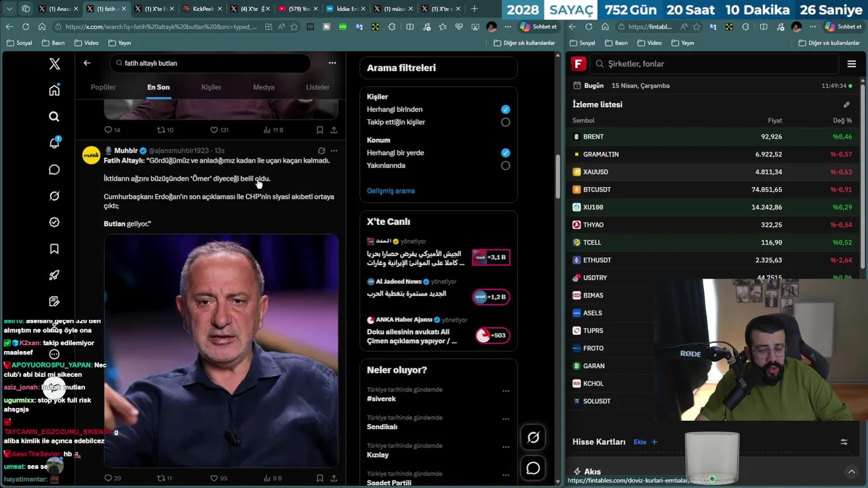The width and height of the screenshot is (868, 488).
Task: Open Muhbir profile name link
Action: click(125, 150)
